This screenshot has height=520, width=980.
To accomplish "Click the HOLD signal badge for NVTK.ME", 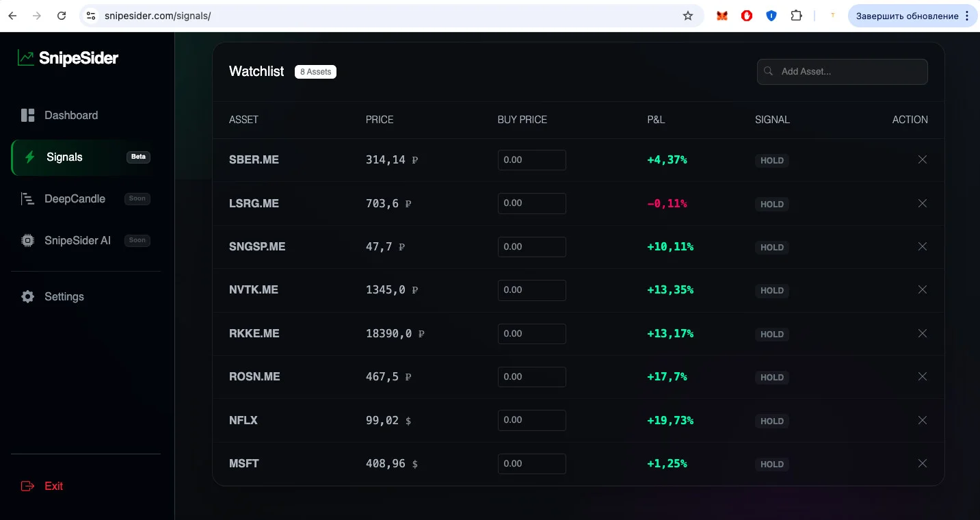I will point(772,290).
